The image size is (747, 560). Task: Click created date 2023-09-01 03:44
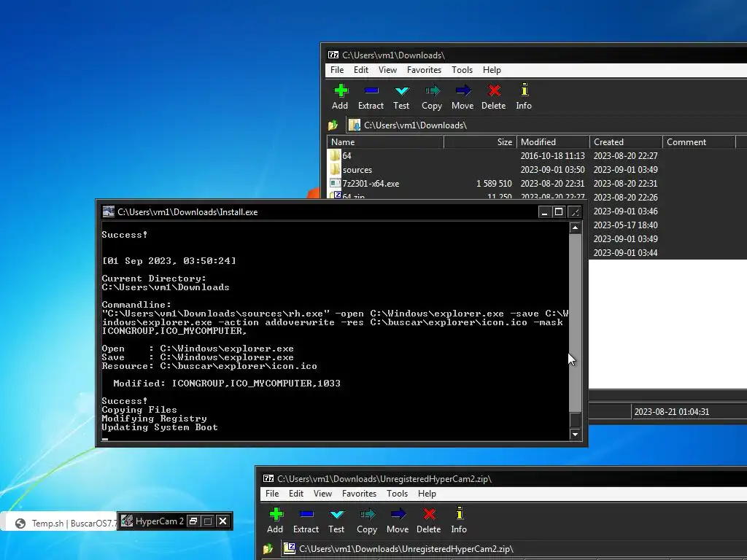pos(625,252)
